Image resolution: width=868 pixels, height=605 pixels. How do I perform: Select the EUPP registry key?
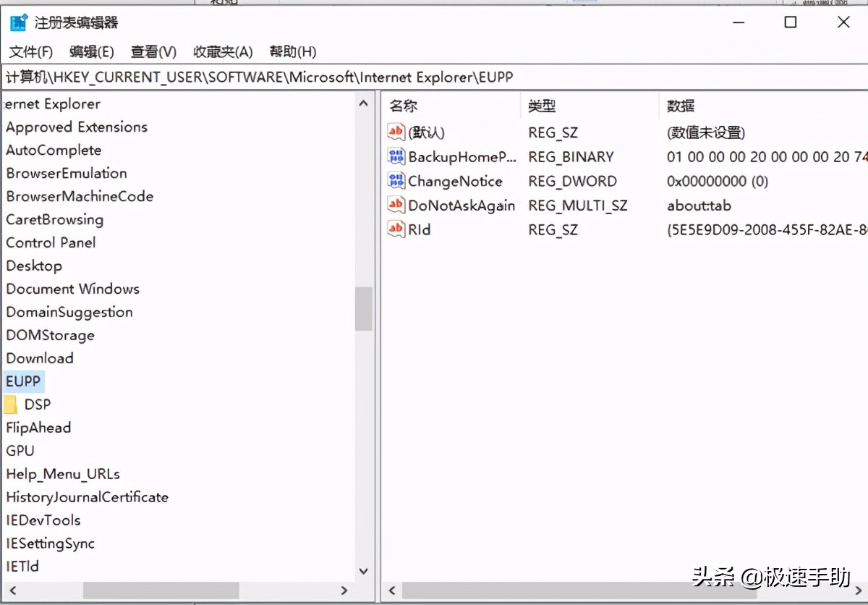(x=24, y=381)
